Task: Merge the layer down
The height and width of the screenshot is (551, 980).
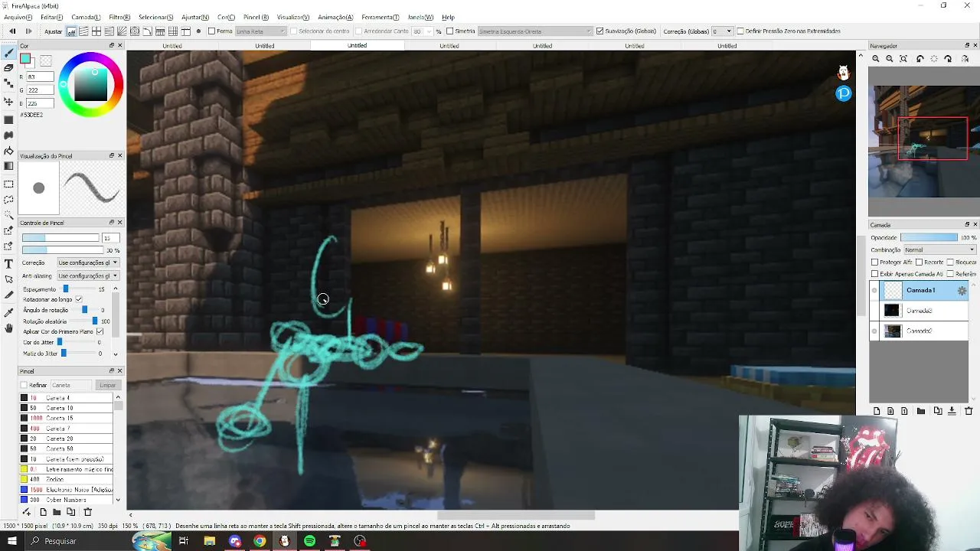Action: (x=952, y=411)
